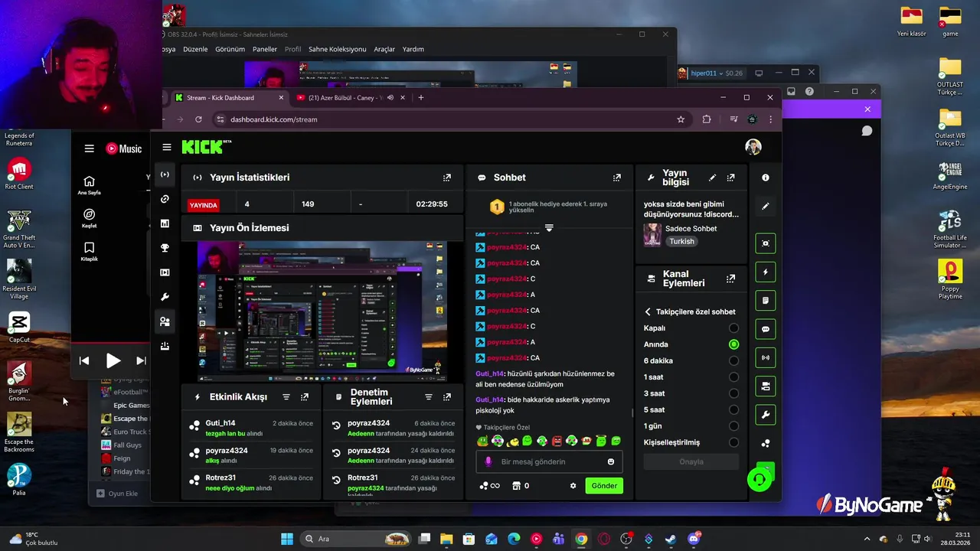Viewport: 980px width, 551px height.
Task: Skip to previous track in YouTube Music
Action: pos(84,360)
